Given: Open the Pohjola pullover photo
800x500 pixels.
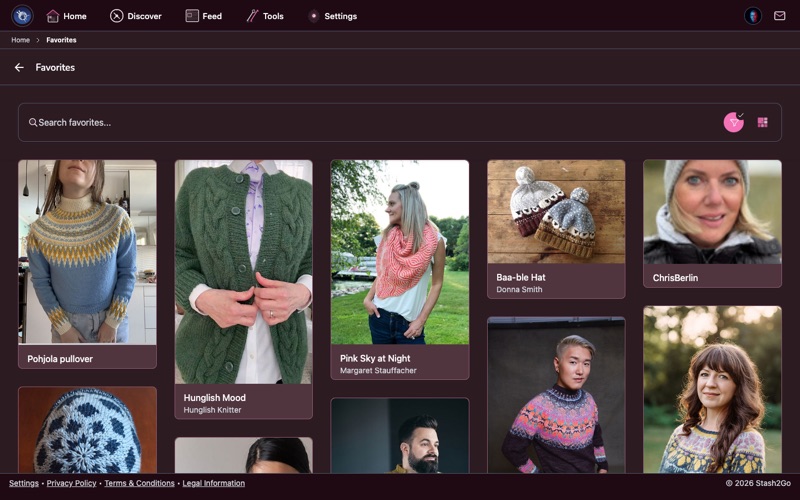Looking at the screenshot, I should tap(87, 252).
